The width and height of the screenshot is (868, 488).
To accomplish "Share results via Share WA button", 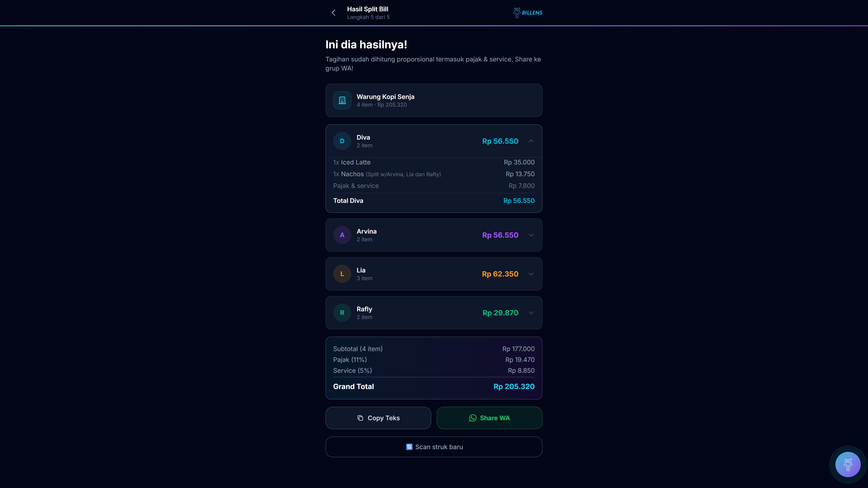I will [489, 418].
